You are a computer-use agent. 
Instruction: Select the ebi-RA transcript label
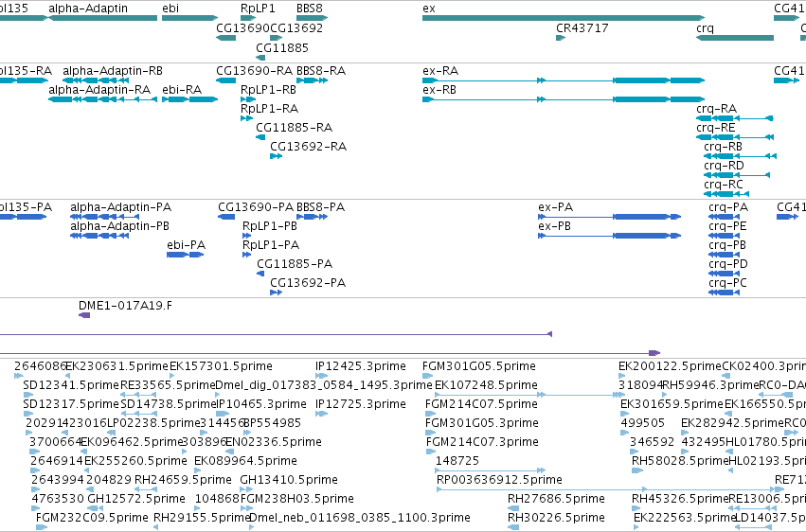click(182, 90)
